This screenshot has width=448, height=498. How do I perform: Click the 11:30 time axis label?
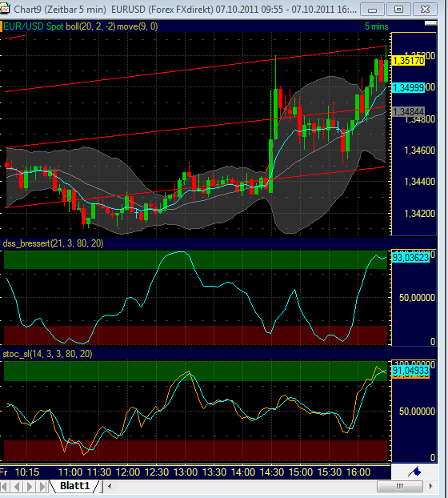pos(99,472)
